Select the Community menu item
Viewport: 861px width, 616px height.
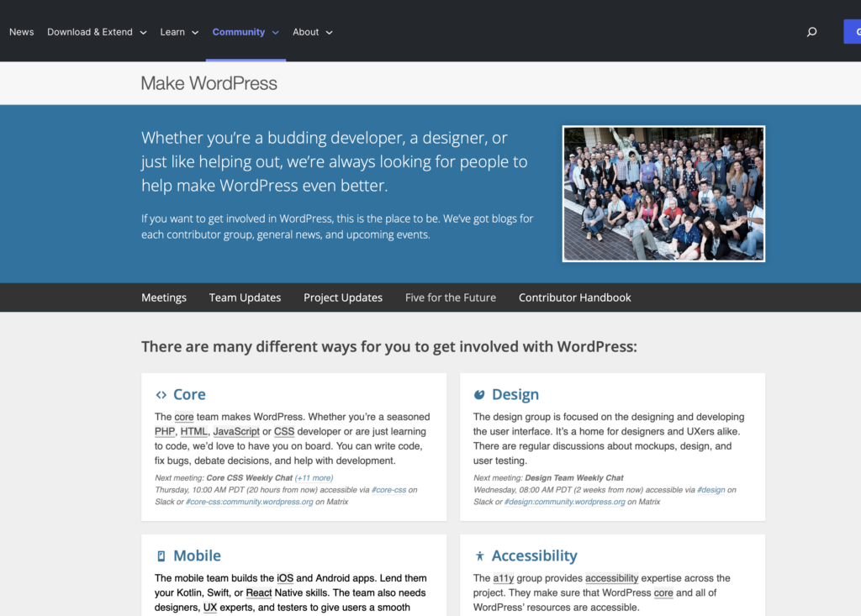tap(238, 32)
